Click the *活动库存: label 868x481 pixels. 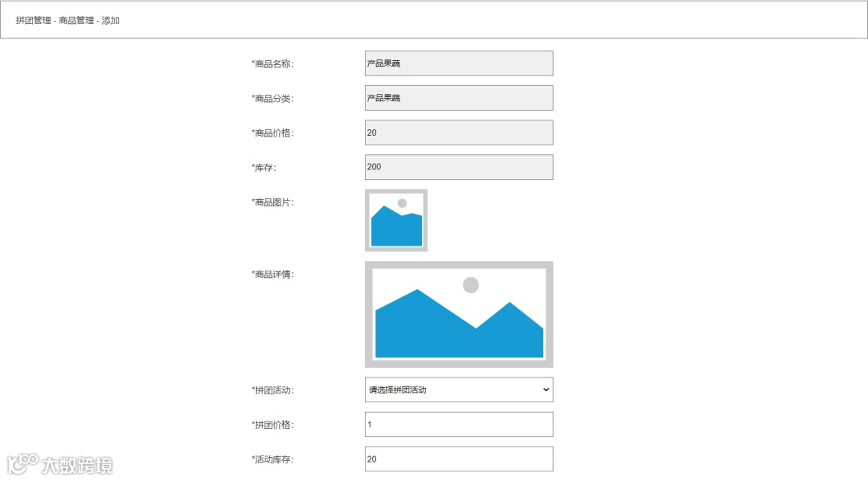[273, 459]
